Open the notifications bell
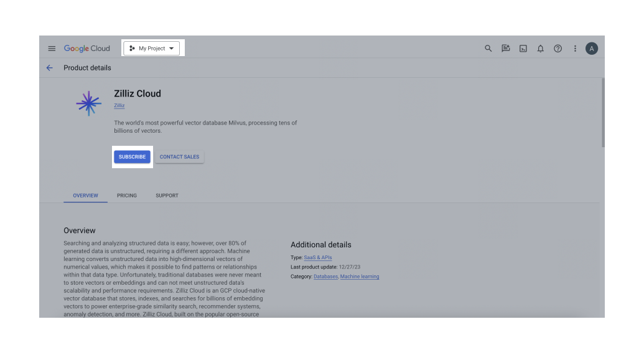This screenshot has width=644, height=357. (541, 49)
